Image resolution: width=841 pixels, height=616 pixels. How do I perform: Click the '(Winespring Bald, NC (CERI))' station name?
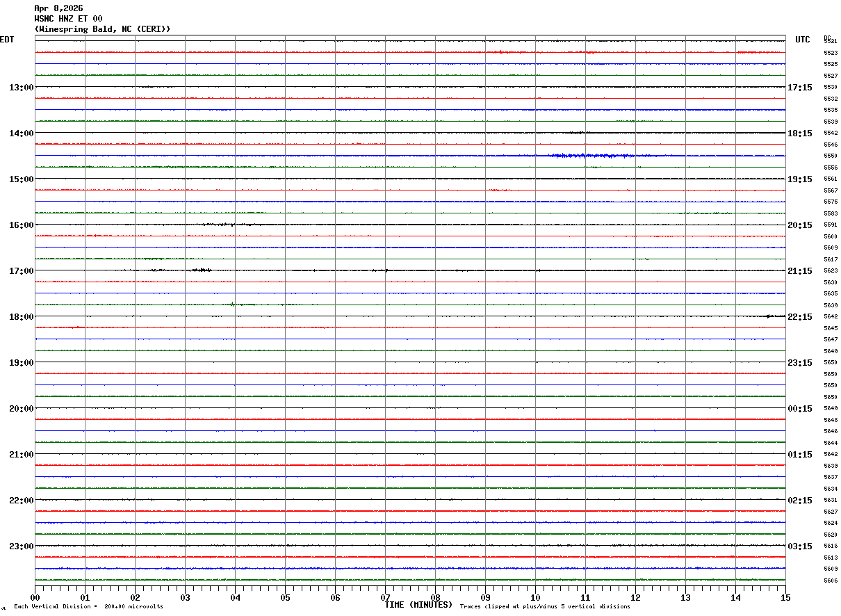tap(102, 29)
